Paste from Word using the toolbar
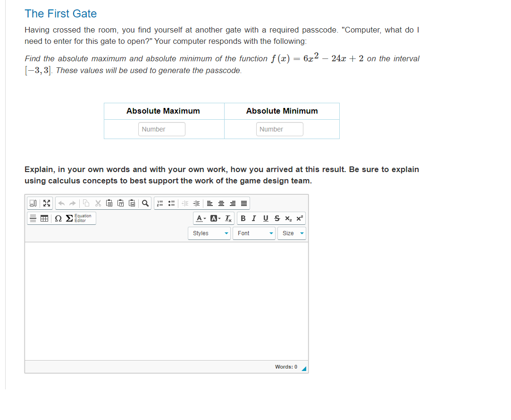 133,203
